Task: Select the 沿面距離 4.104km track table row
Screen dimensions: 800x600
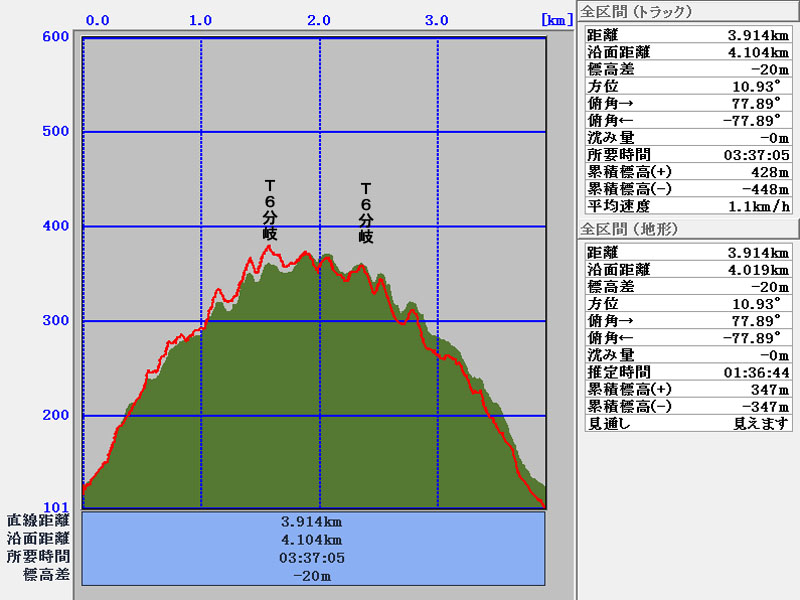Action: pyautogui.click(x=687, y=52)
